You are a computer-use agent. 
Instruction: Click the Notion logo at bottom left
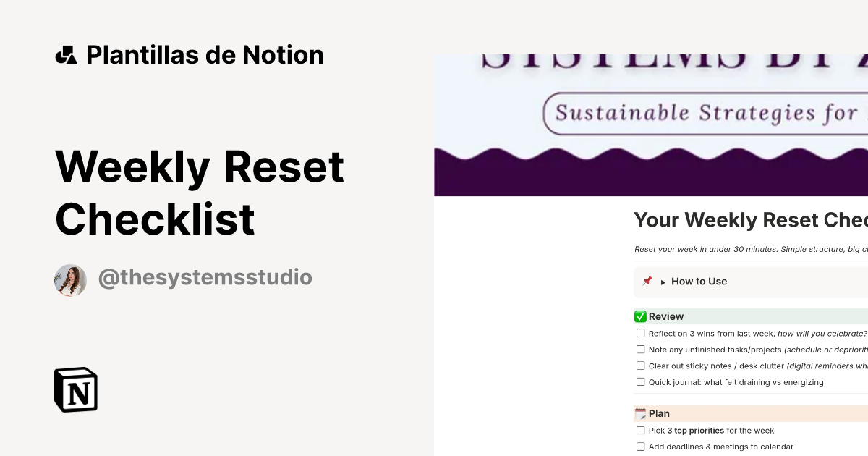pyautogui.click(x=75, y=389)
